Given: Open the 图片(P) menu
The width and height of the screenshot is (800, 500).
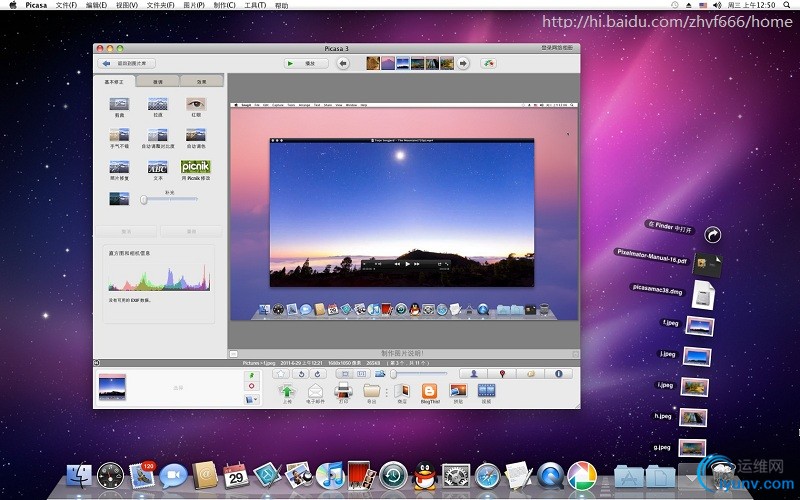Looking at the screenshot, I should pos(193,5).
